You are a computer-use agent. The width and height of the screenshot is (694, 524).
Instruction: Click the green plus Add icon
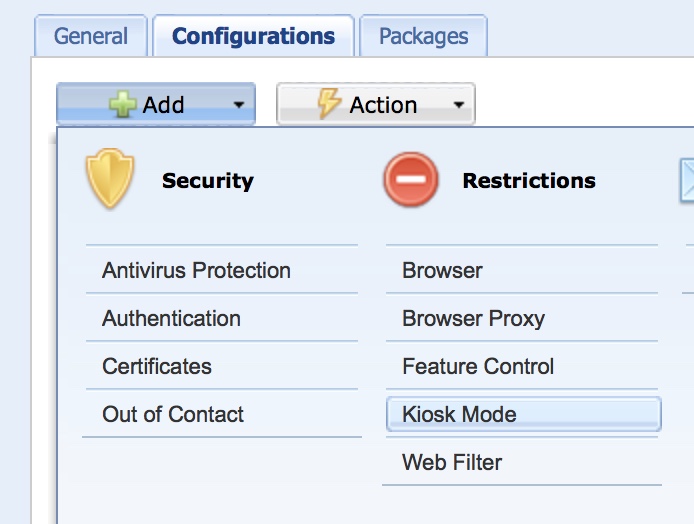[x=123, y=105]
